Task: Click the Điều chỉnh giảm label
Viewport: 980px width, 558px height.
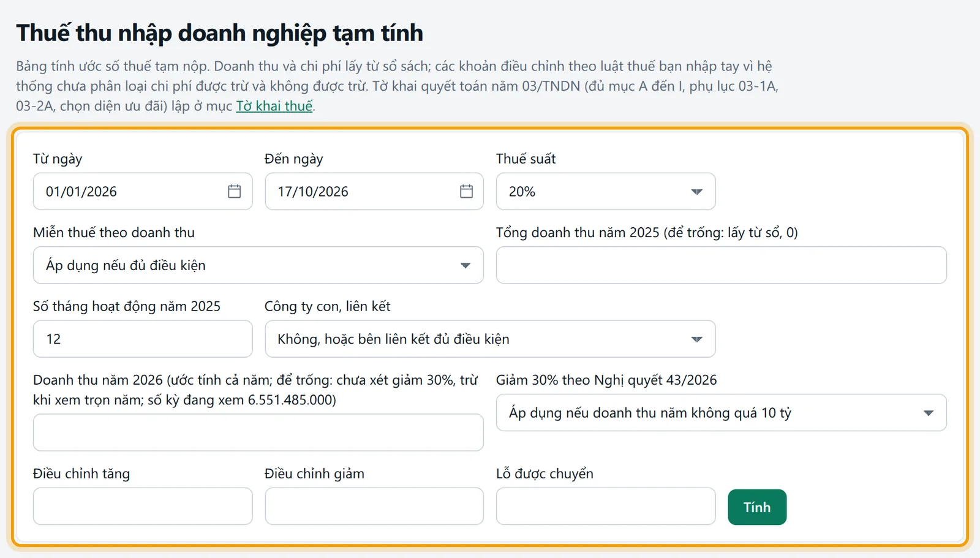Action: [x=314, y=473]
